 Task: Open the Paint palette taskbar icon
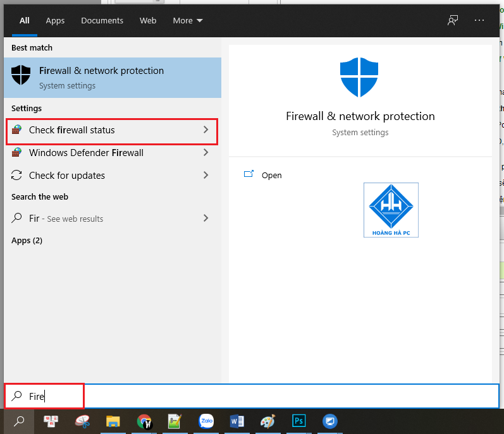[x=268, y=421]
